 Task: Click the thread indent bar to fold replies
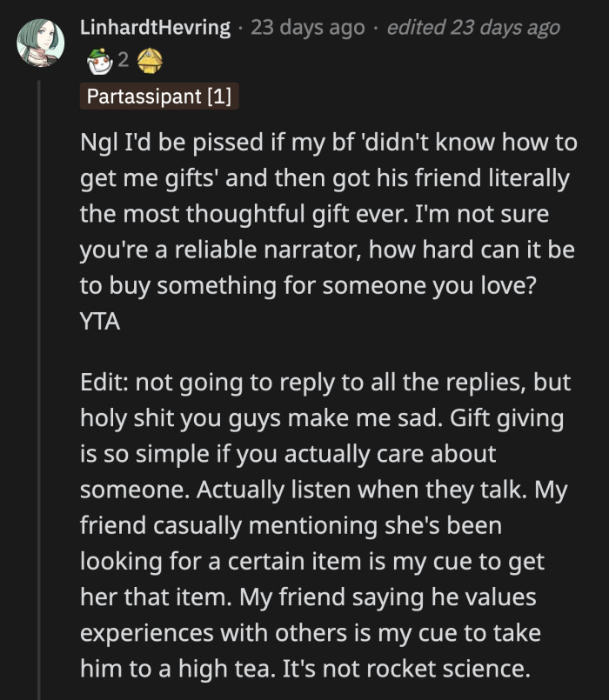coord(40,348)
